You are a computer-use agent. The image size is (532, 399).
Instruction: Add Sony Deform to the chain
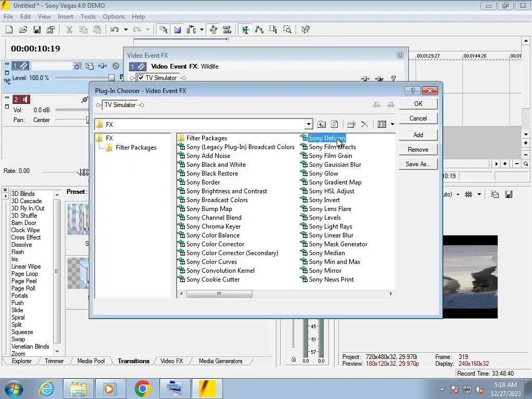coord(418,135)
